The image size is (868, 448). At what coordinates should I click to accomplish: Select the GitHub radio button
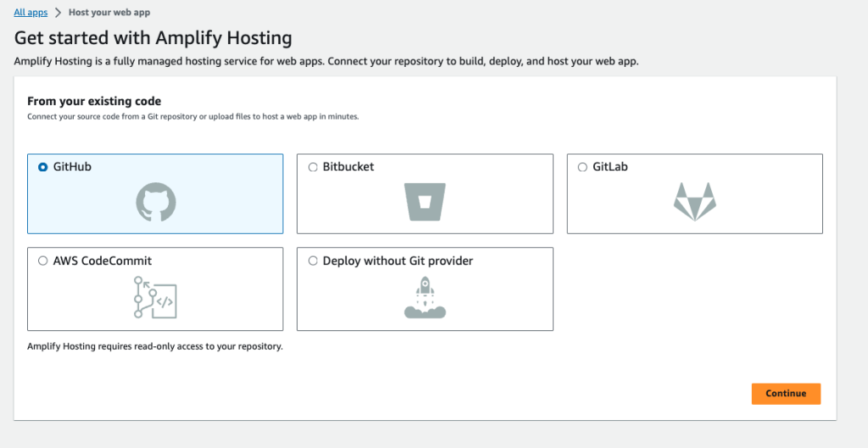coord(42,167)
